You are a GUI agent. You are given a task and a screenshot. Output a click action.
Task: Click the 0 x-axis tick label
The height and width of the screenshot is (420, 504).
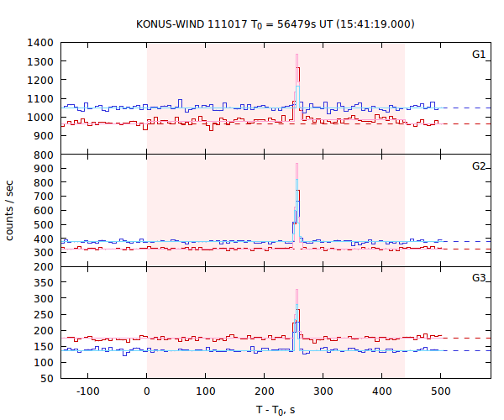[x=146, y=391]
